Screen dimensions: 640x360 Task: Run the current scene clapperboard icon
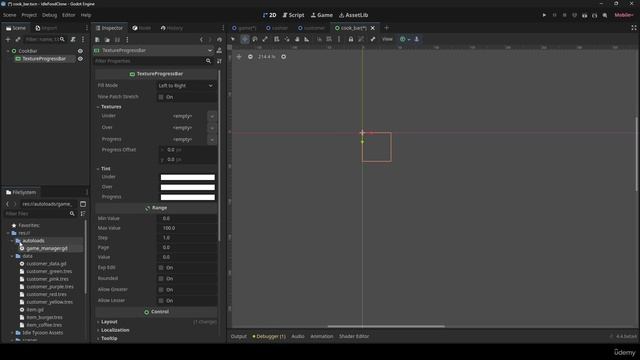pos(584,15)
